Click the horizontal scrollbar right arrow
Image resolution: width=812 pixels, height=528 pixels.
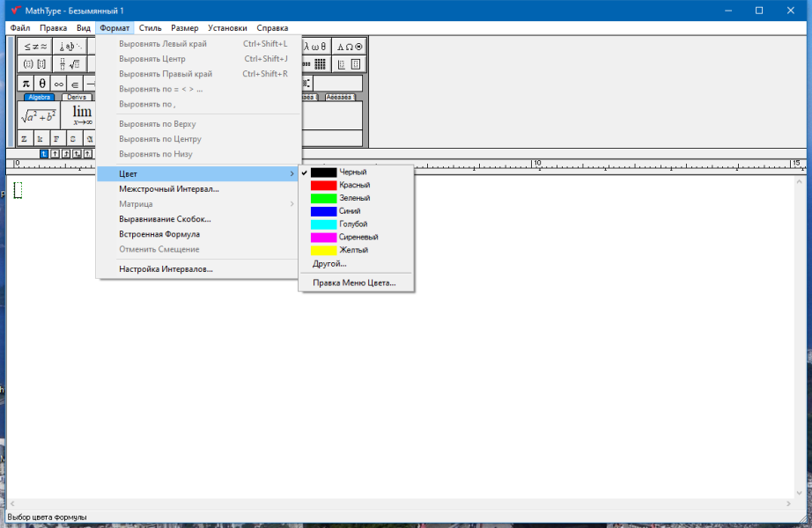789,503
